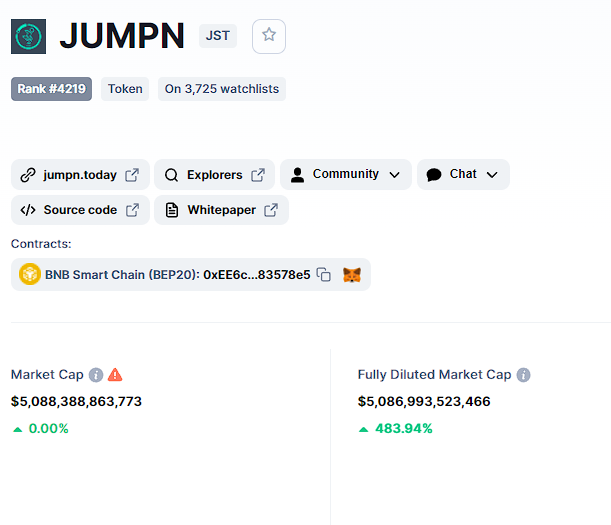Open the jumpn.today website link

tap(80, 175)
